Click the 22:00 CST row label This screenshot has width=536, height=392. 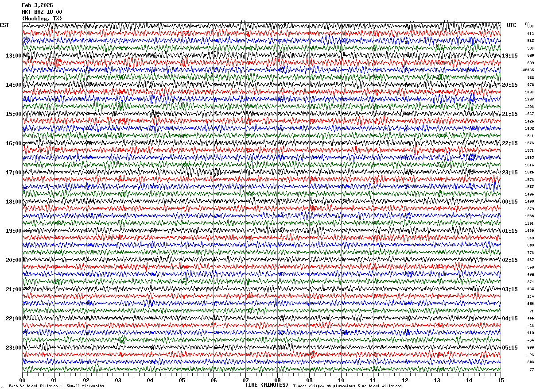pos(14,319)
